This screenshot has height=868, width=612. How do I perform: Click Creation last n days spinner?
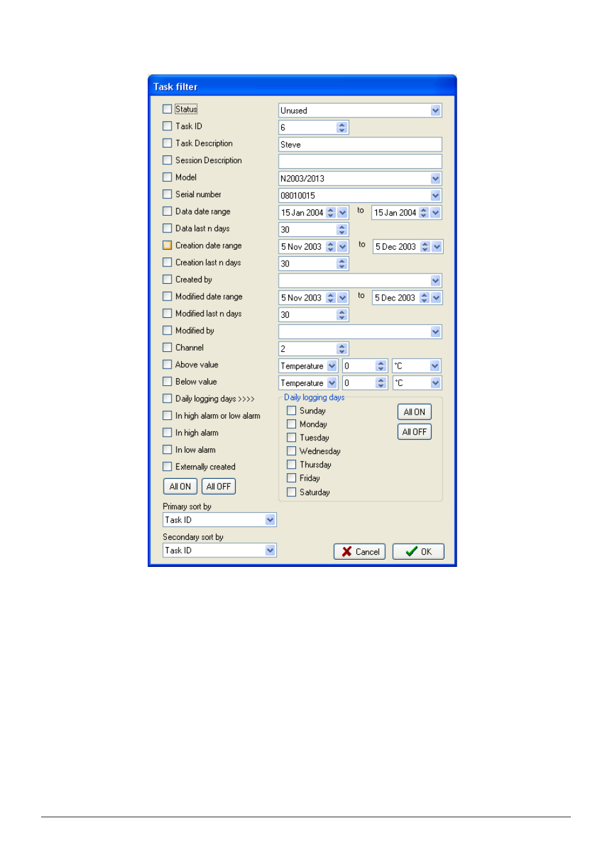pyautogui.click(x=342, y=263)
